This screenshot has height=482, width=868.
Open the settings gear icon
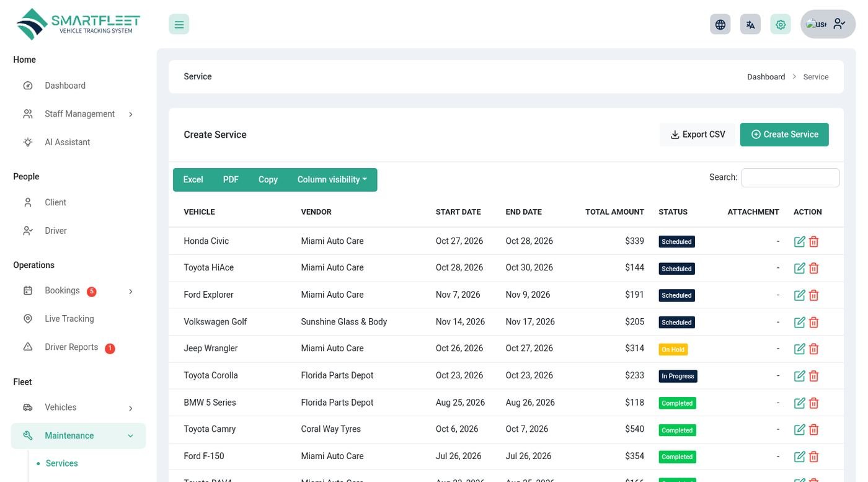coord(781,24)
